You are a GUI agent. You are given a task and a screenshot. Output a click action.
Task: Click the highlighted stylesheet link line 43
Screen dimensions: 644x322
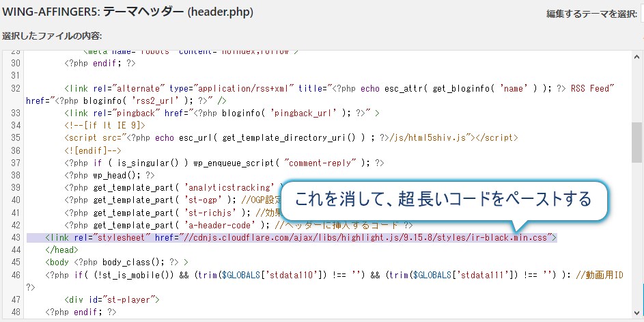point(300,237)
